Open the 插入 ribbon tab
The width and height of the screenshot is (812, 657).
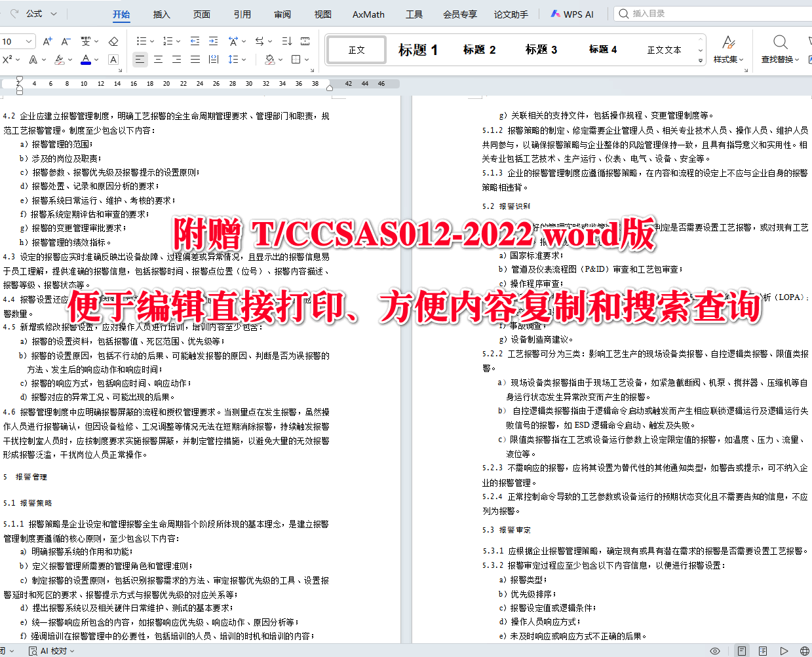pos(161,14)
